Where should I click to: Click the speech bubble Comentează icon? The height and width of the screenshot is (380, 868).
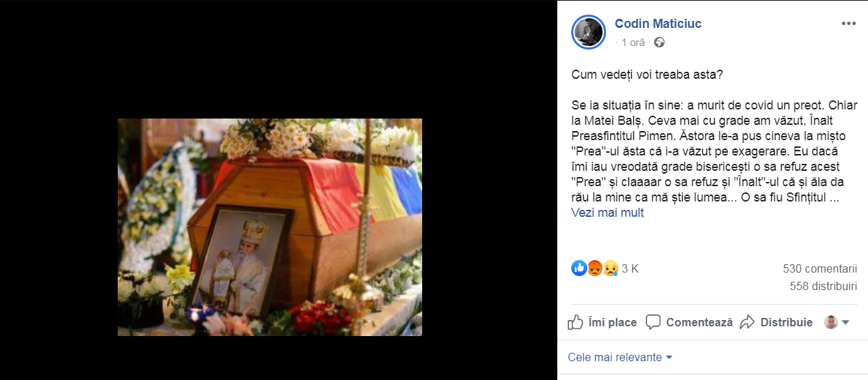(653, 322)
